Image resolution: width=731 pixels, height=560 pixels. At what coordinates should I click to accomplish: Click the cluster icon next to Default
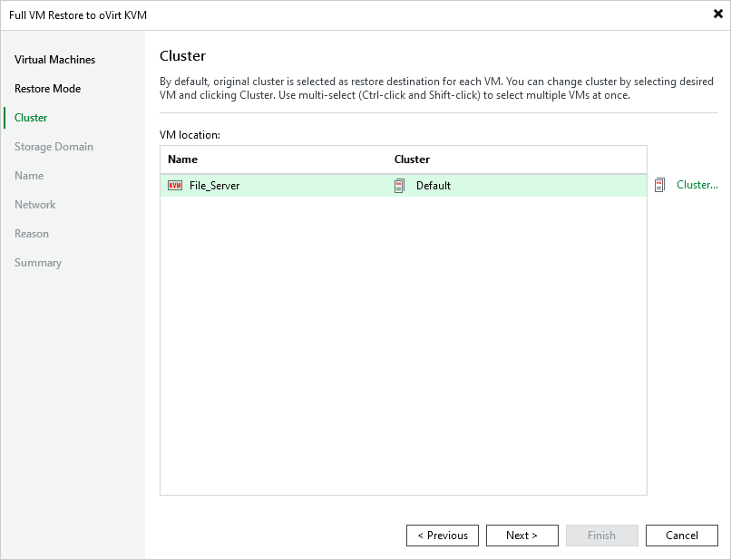click(x=399, y=186)
